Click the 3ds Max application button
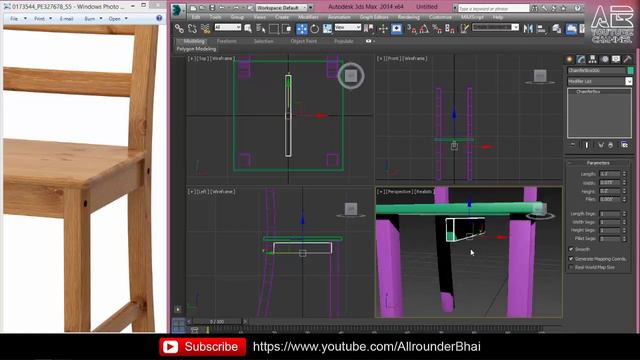 tap(178, 10)
